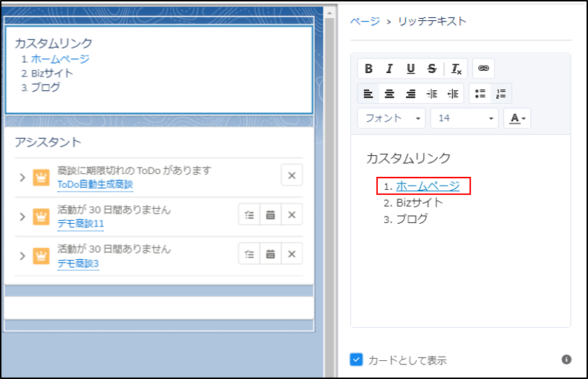Open the デモ商談11 link
588x379 pixels.
coord(81,224)
